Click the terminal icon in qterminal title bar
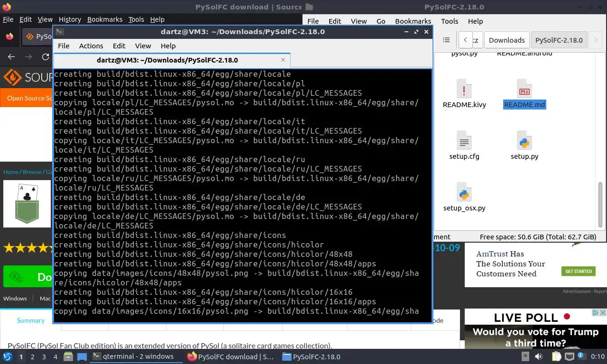Screen dimensions: 607x364 (x=60, y=32)
